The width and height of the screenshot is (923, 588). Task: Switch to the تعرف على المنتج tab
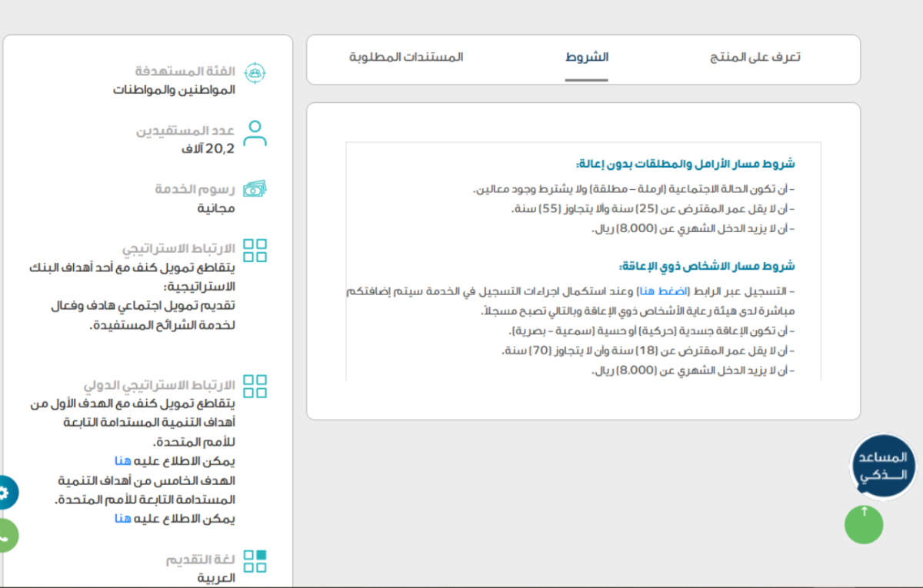point(755,58)
